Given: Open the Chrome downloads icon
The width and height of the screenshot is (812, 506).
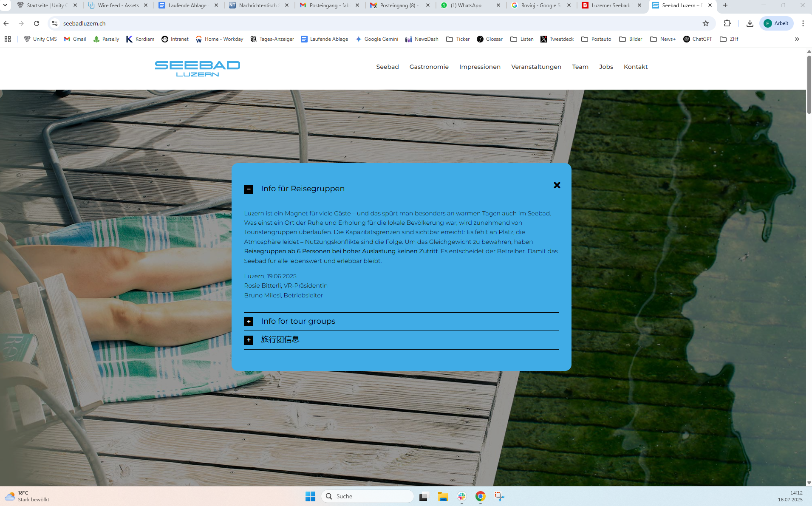Looking at the screenshot, I should (x=750, y=23).
